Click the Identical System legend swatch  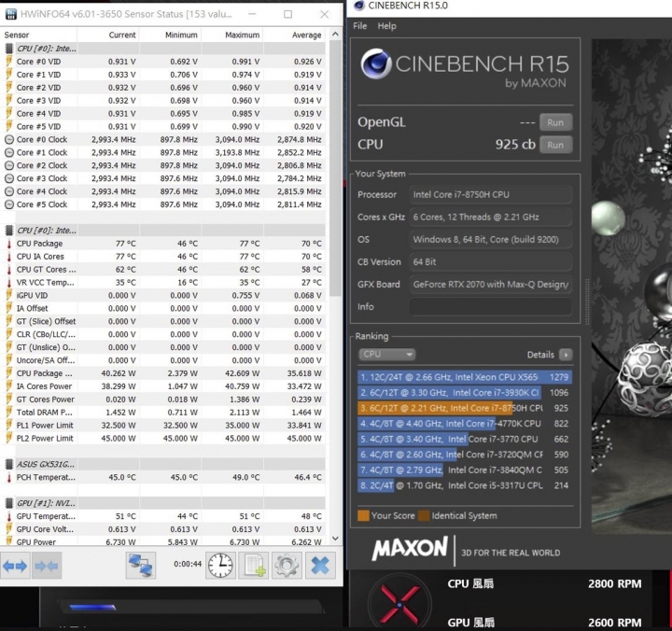(424, 515)
